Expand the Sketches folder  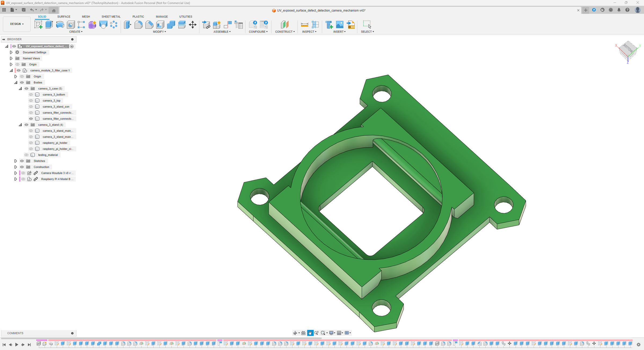[x=16, y=161]
